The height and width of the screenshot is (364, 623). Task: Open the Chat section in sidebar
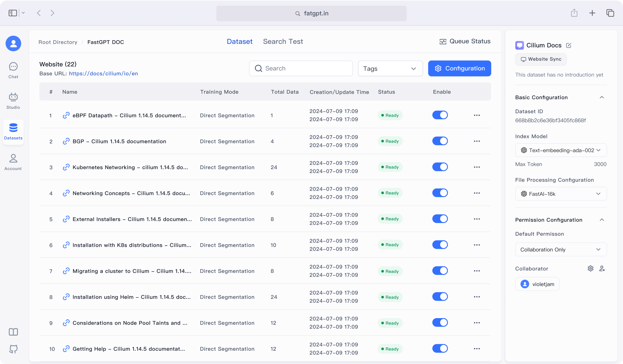pos(13,70)
